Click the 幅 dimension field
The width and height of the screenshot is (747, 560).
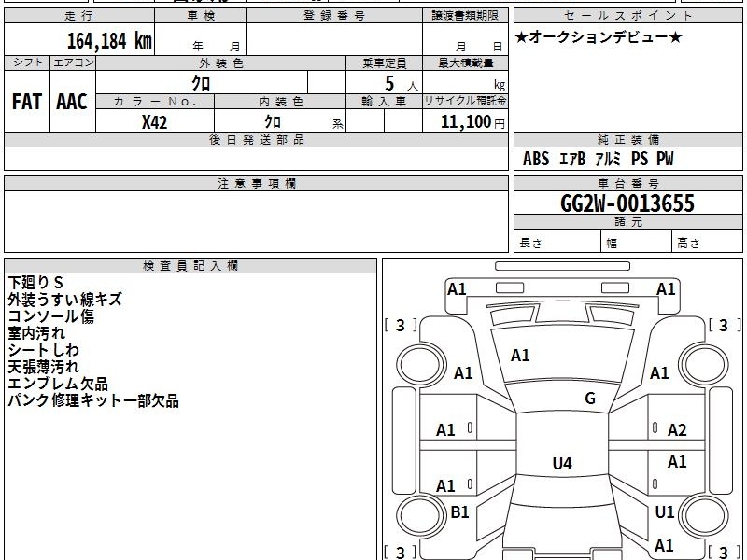point(637,243)
